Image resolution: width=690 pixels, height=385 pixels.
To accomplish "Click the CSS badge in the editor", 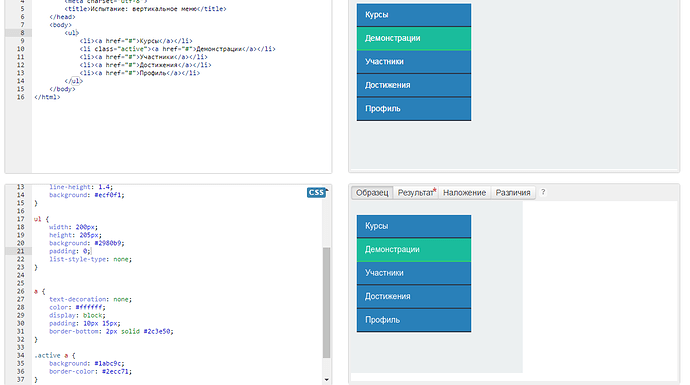I will 316,192.
